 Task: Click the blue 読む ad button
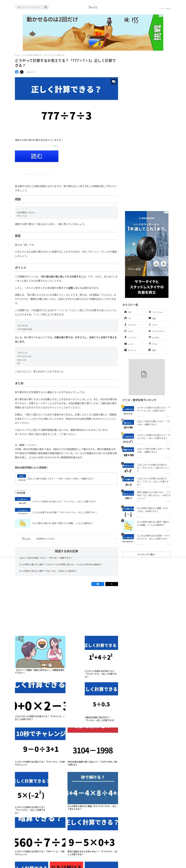[37, 156]
